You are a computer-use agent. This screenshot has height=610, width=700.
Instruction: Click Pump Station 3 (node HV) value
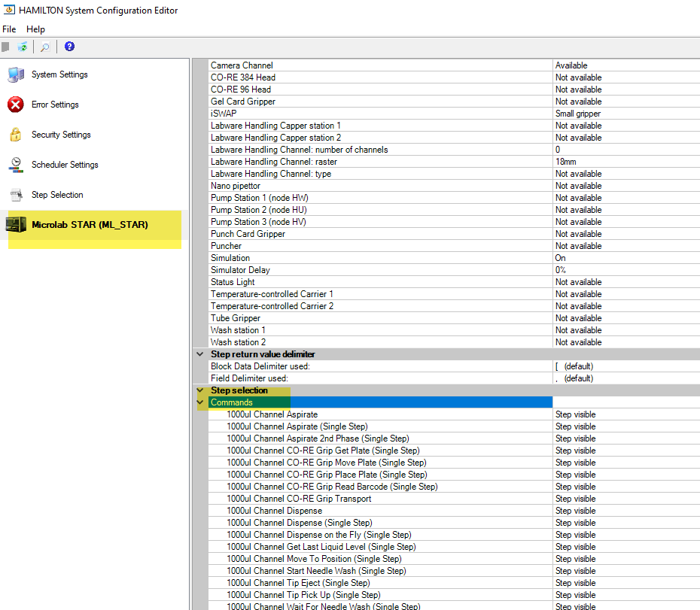(626, 222)
